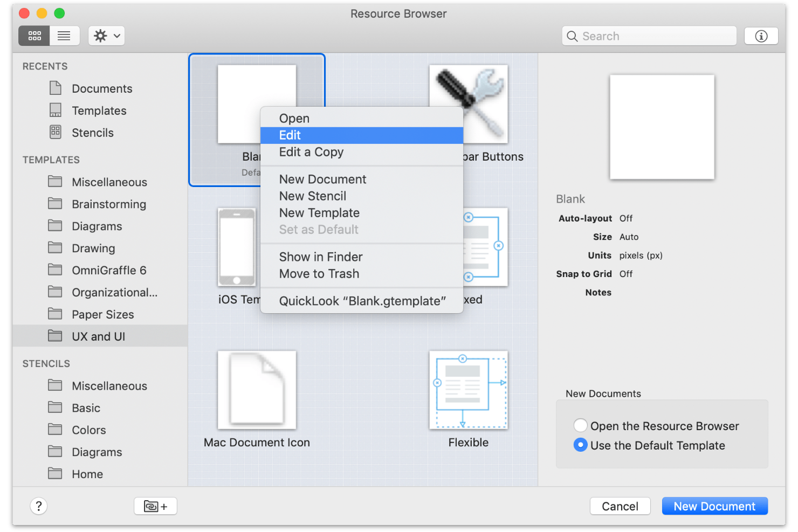
Task: Choose Show in Finder
Action: (362, 257)
